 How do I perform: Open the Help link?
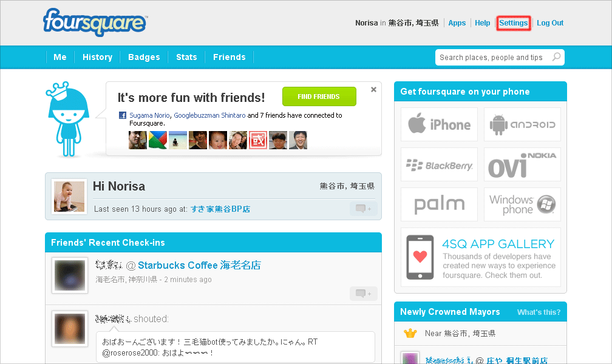click(x=483, y=23)
